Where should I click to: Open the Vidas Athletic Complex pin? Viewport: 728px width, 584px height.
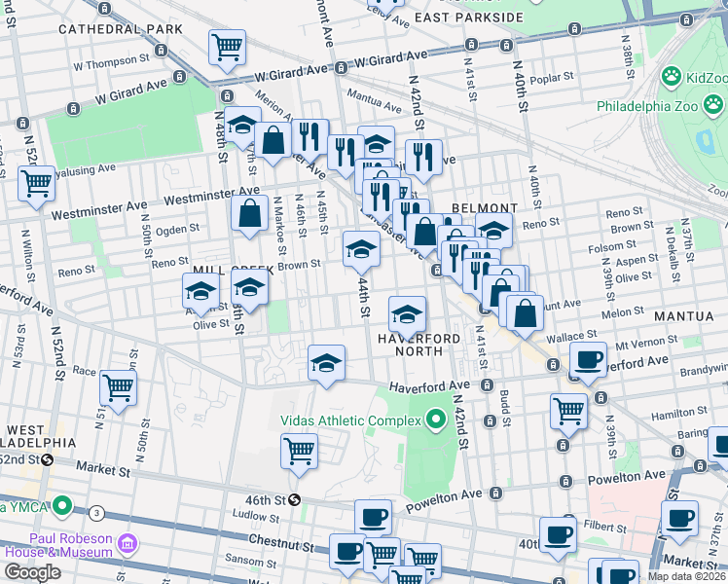(x=435, y=420)
